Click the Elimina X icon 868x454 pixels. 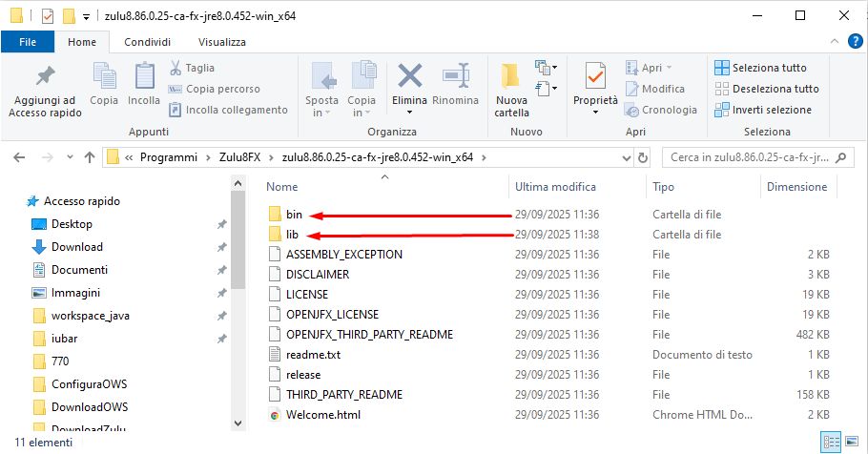point(409,76)
